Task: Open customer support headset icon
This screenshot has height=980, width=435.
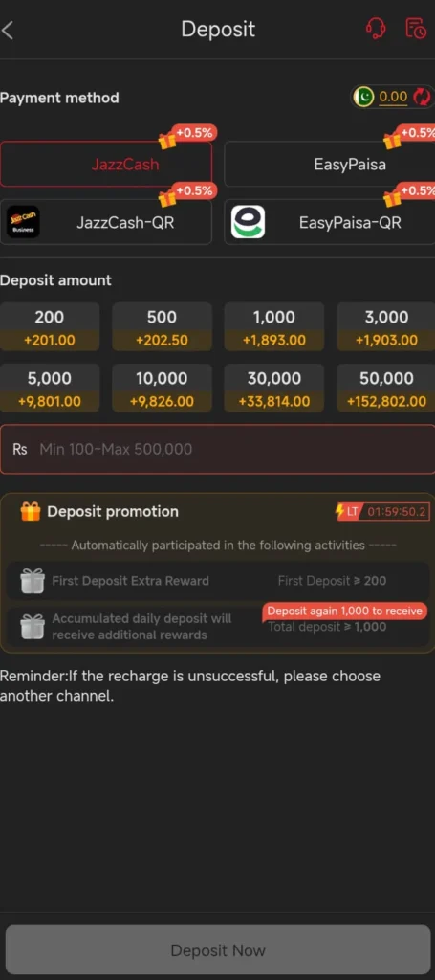Action: click(375, 28)
